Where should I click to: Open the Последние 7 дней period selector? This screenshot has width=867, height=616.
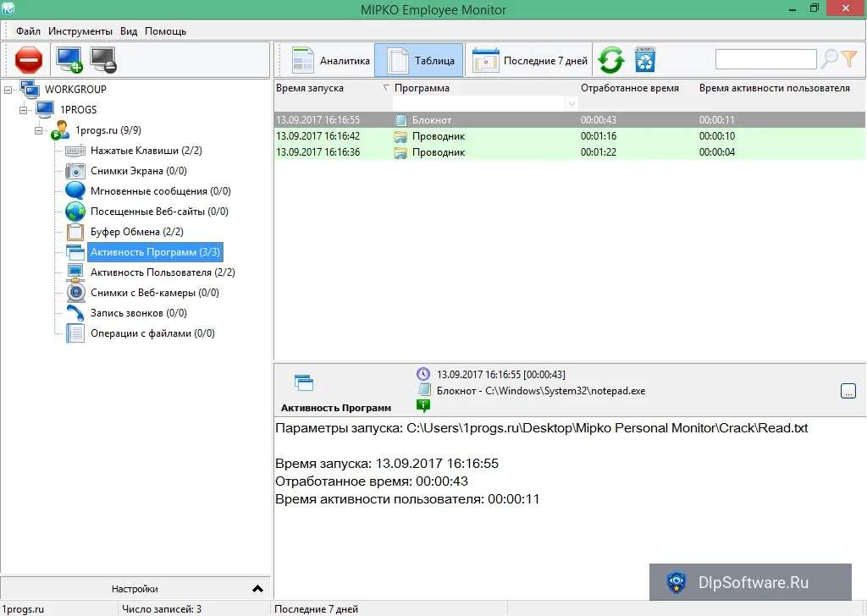point(530,60)
